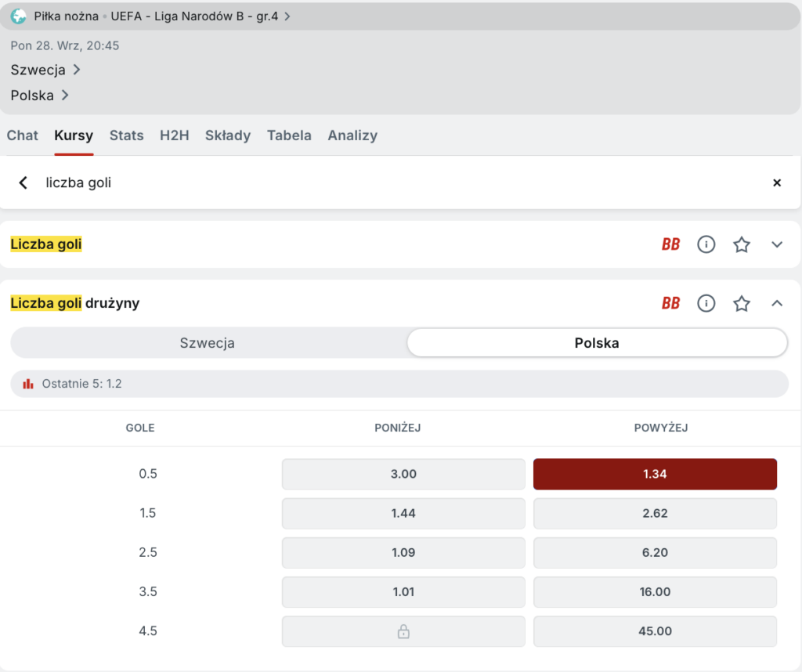Viewport: 802px width, 672px height.
Task: Click the Piłka nożna breadcrumb text
Action: [x=66, y=16]
